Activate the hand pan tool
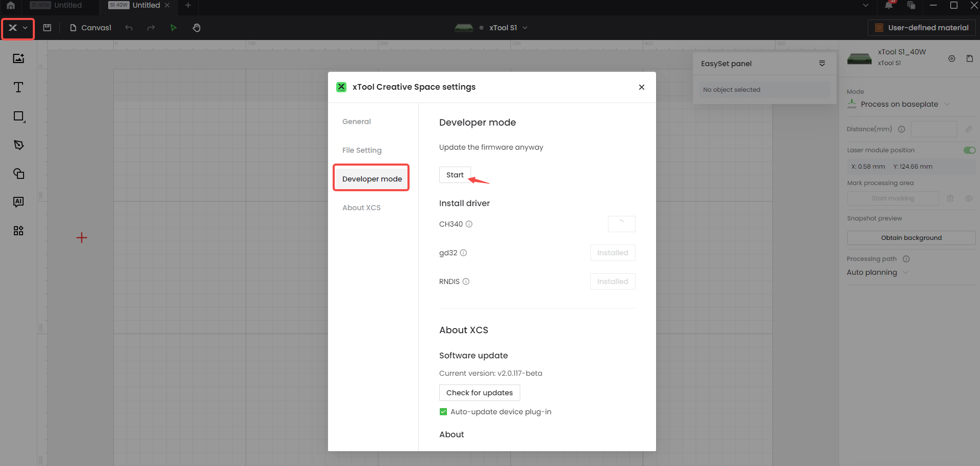The height and width of the screenshot is (466, 980). (197, 28)
